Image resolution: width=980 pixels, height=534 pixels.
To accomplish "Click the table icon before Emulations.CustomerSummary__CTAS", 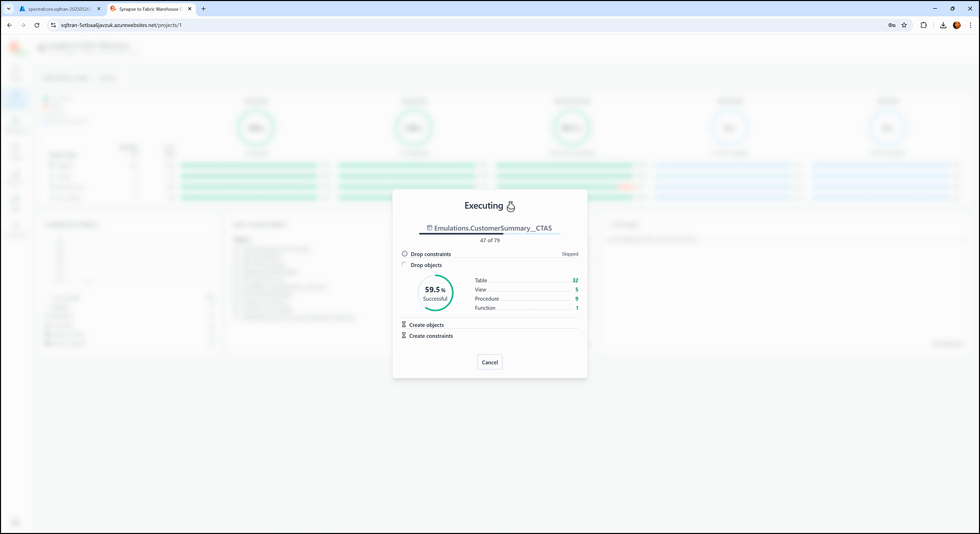I will [x=429, y=228].
